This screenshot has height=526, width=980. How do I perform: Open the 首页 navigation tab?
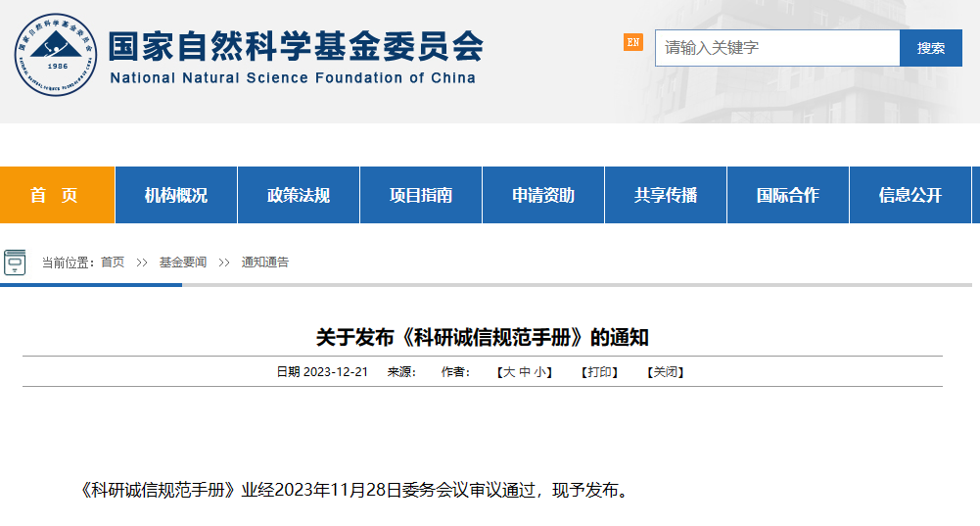pyautogui.click(x=57, y=195)
